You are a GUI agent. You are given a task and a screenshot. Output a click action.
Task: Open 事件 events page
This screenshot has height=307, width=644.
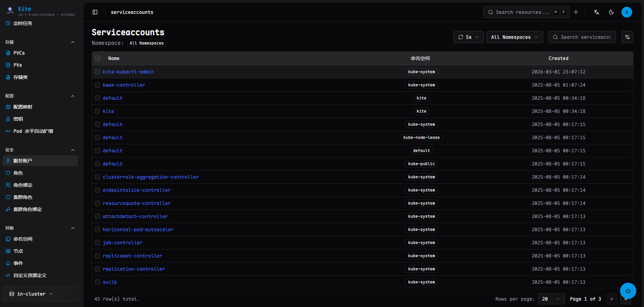click(40, 263)
